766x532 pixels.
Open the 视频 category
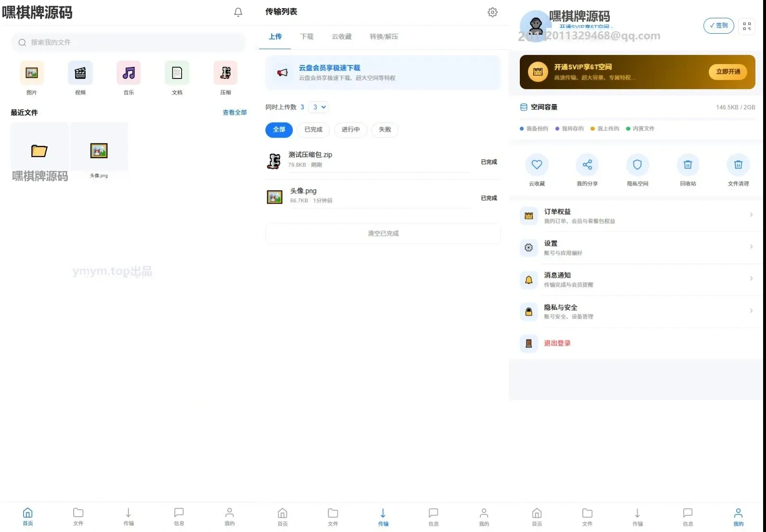[x=80, y=78]
